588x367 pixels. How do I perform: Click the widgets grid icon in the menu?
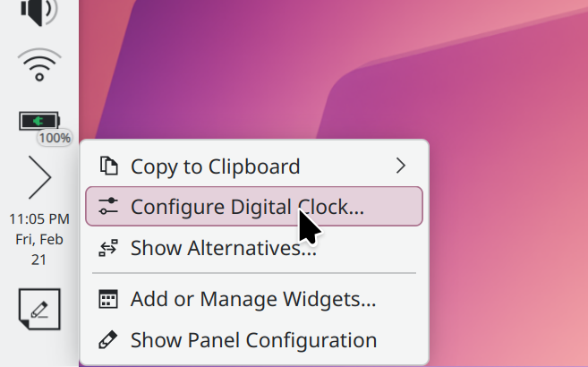click(x=108, y=299)
